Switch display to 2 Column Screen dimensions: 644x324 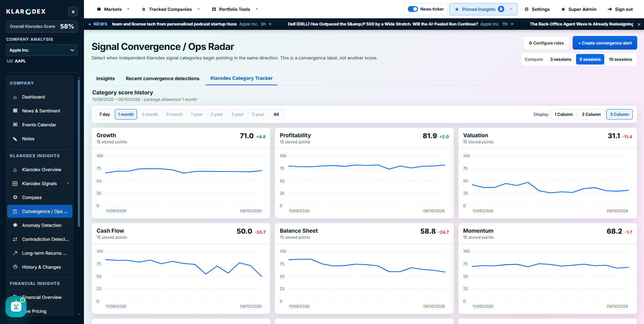click(x=591, y=114)
